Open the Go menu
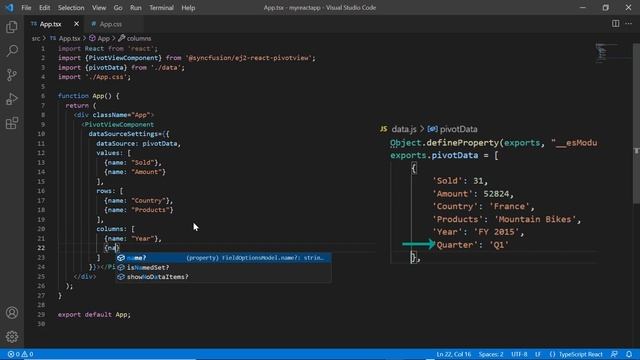The image size is (640, 360). [x=118, y=8]
